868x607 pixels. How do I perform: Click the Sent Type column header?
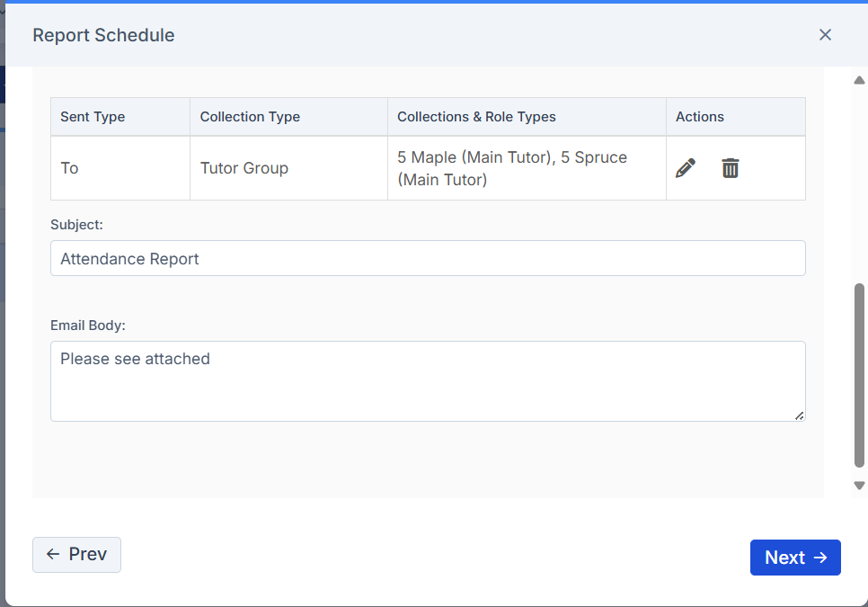click(x=93, y=117)
